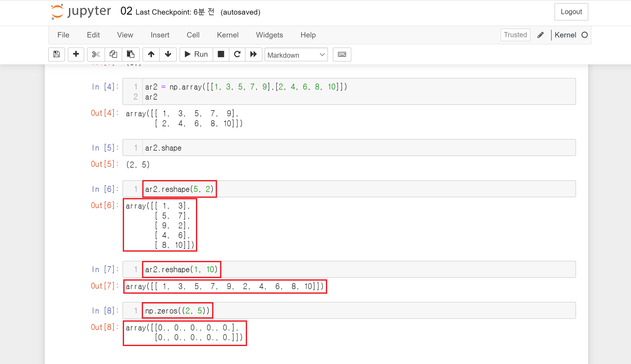This screenshot has width=631, height=364.
Task: Open the Markdown cell type dropdown
Action: click(x=296, y=55)
